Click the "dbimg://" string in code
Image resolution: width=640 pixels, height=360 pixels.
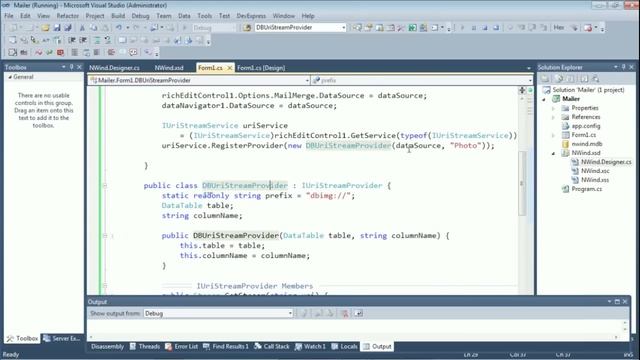(x=328, y=196)
